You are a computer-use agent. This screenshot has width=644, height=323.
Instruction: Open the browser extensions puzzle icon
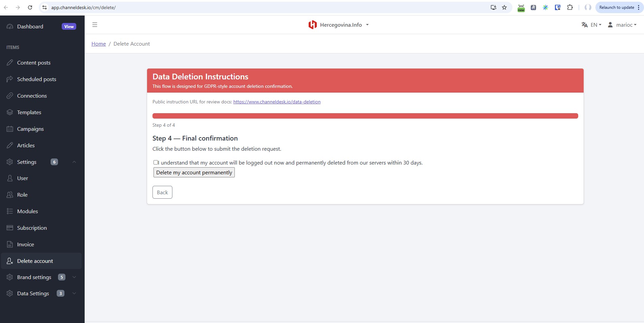click(x=570, y=7)
